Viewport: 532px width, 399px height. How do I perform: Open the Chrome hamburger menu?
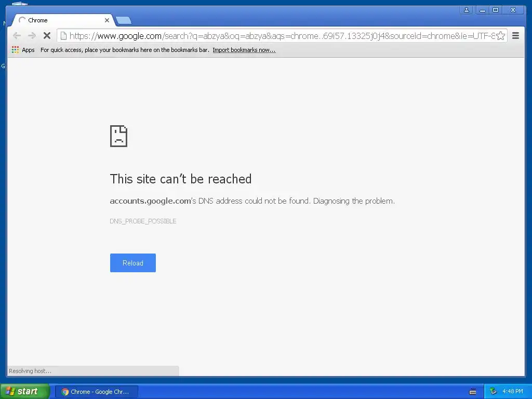coord(515,36)
